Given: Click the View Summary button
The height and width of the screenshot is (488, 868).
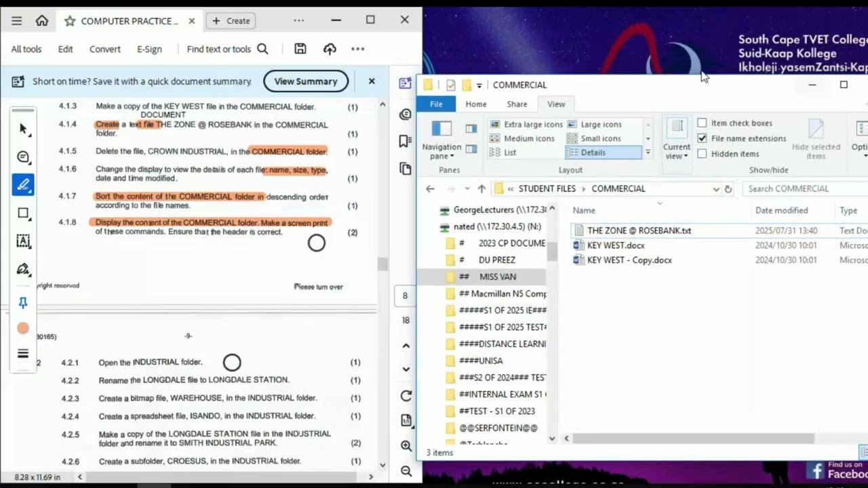Looking at the screenshot, I should pyautogui.click(x=306, y=81).
